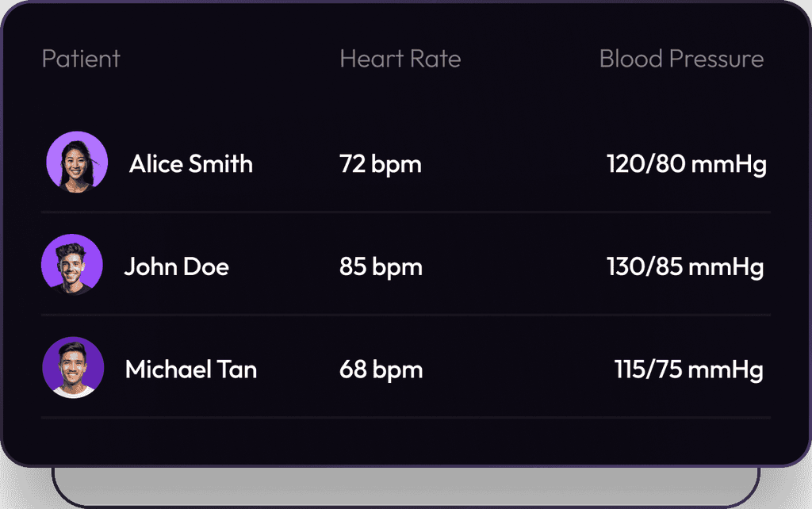Open the Alice Smith patient name

coord(191,164)
